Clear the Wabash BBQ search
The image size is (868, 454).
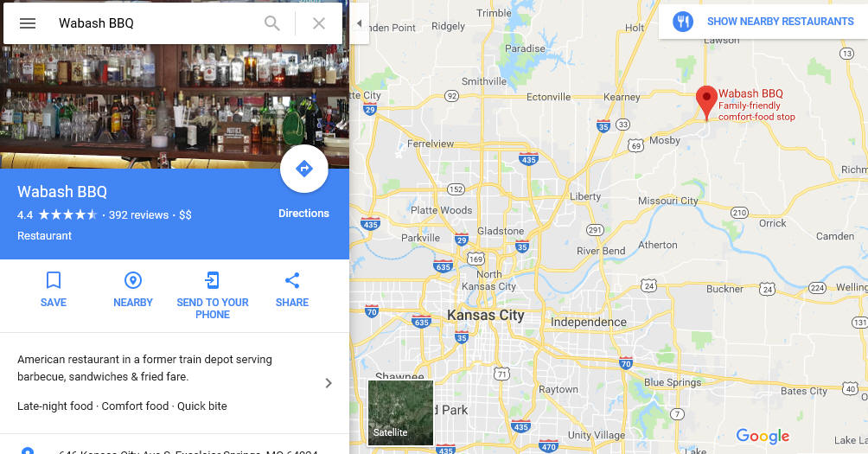coord(319,23)
